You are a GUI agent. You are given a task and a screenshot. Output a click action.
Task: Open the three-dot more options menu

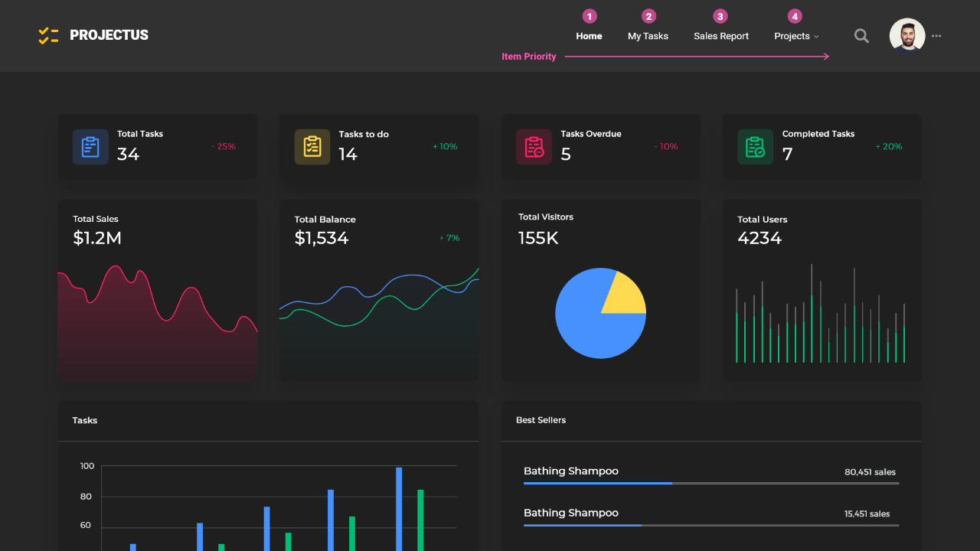[936, 36]
